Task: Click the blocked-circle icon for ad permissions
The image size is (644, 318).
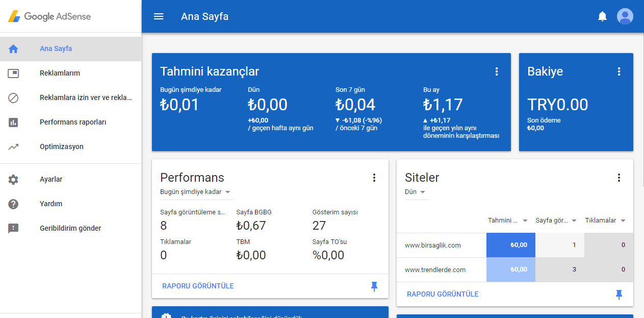Action: coord(13,98)
